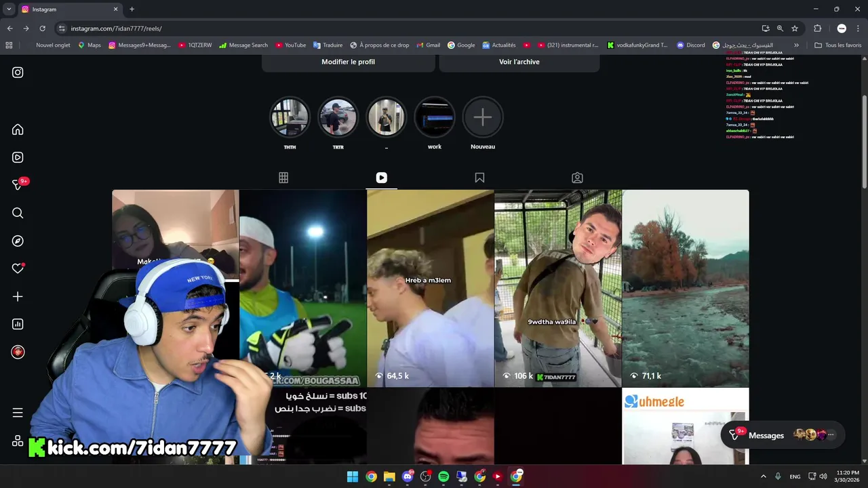868x488 pixels.
Task: Open Tous les favoris folder
Action: coord(837,45)
